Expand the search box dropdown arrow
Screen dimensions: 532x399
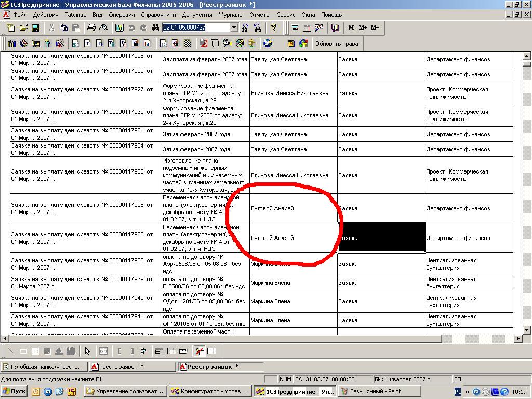pos(234,28)
